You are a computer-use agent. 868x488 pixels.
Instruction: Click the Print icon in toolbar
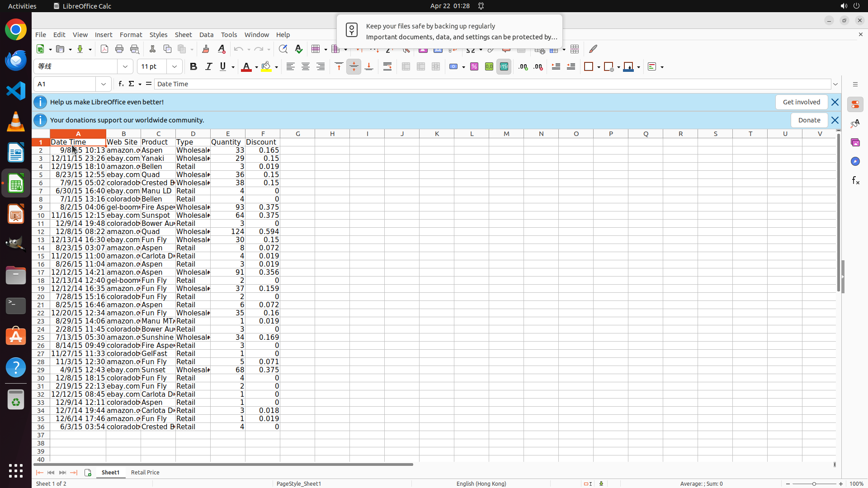coord(119,49)
